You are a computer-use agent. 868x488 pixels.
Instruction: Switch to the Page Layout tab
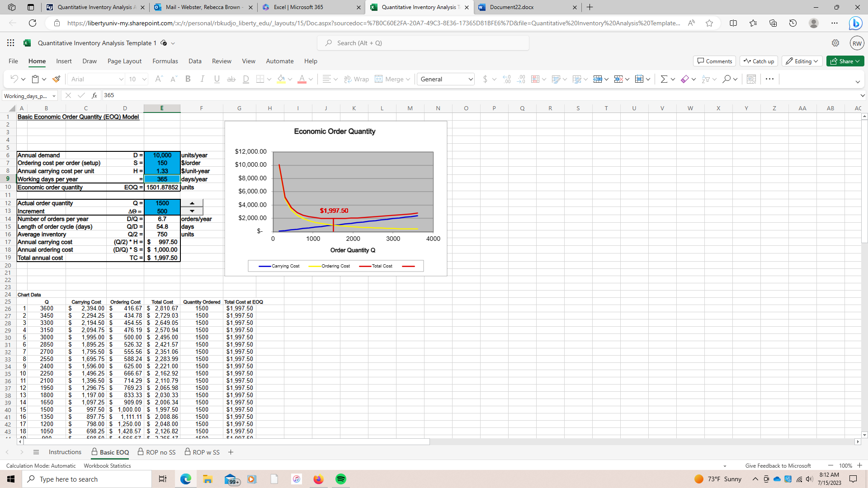[x=124, y=61]
